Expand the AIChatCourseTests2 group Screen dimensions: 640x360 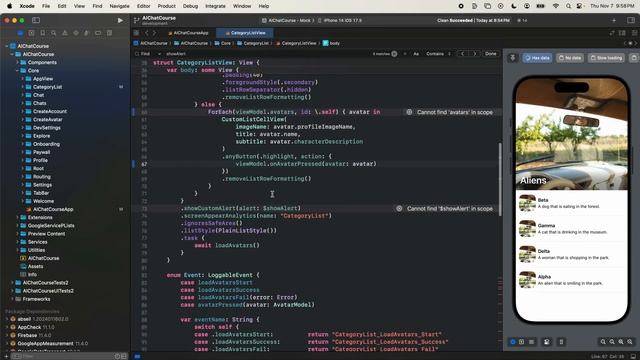coord(12,283)
